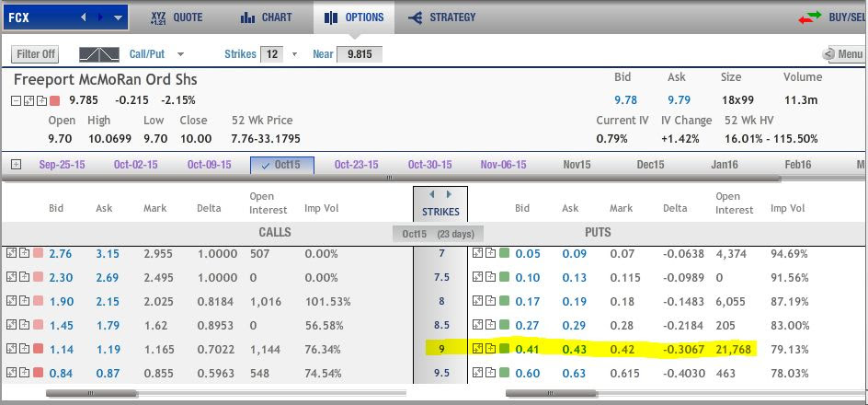
Task: Select the OPTIONS tab
Action: point(354,17)
